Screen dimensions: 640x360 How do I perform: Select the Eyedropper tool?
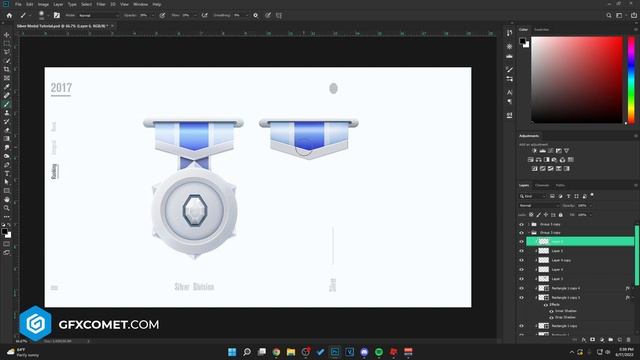click(7, 87)
